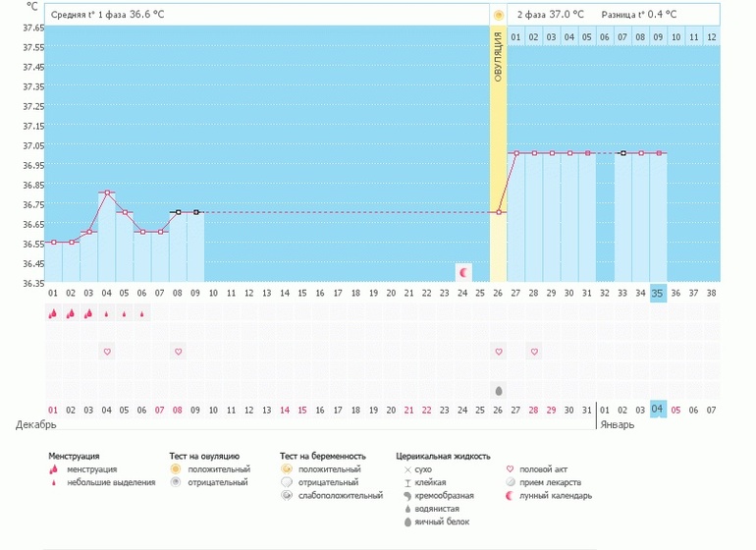Click the menstruation icon under cycle day 02
The image size is (756, 550).
coord(71,314)
